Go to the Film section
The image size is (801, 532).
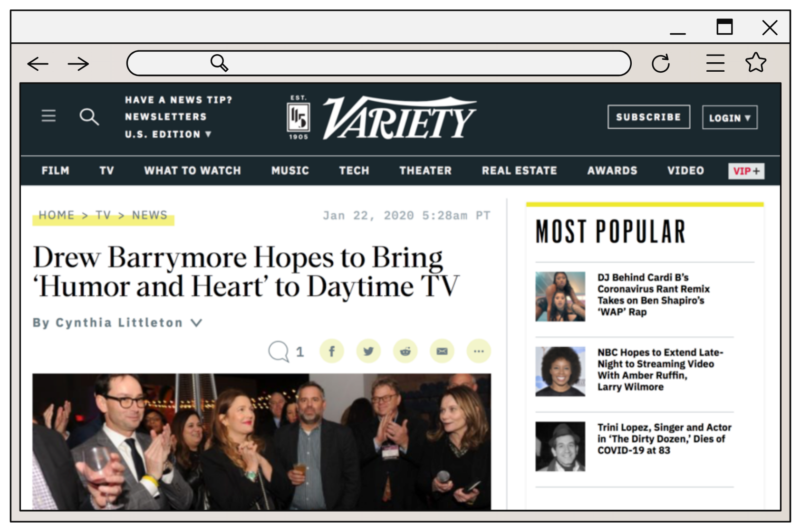(56, 171)
